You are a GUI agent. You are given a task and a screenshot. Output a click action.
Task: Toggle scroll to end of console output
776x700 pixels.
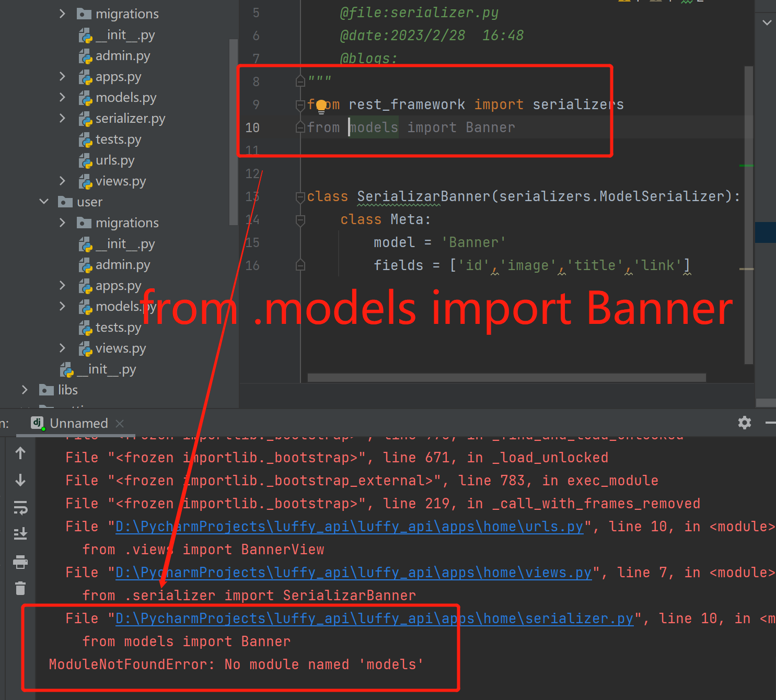[x=20, y=534]
